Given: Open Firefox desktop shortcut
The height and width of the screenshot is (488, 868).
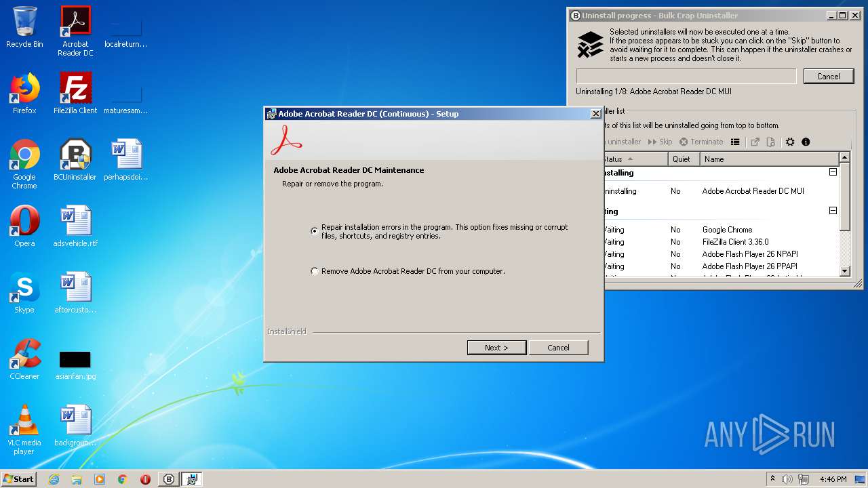Looking at the screenshot, I should coord(24,94).
